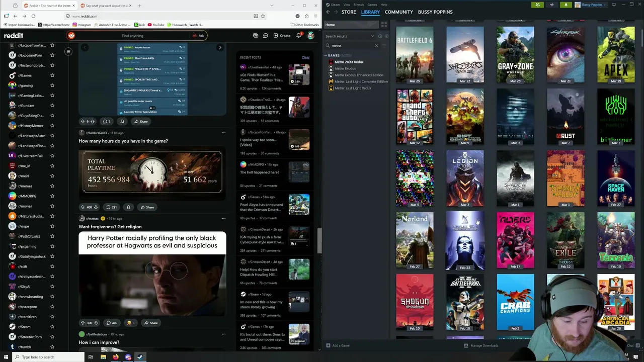
Task: Click Add a Game in Steam
Action: [x=338, y=345]
